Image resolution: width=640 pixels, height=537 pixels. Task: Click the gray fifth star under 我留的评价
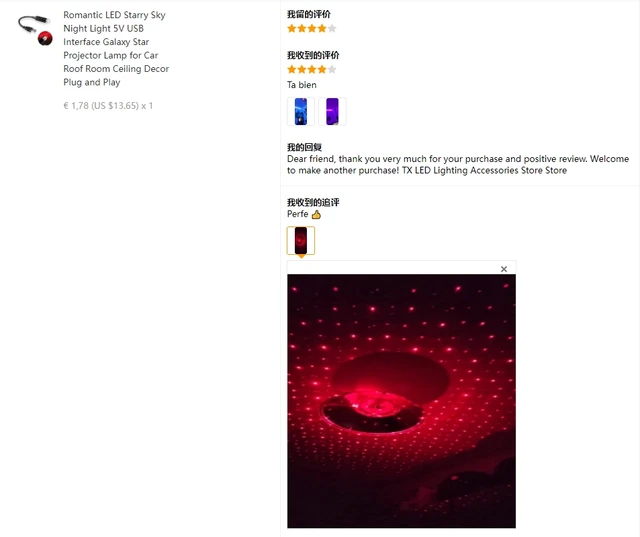pos(332,28)
